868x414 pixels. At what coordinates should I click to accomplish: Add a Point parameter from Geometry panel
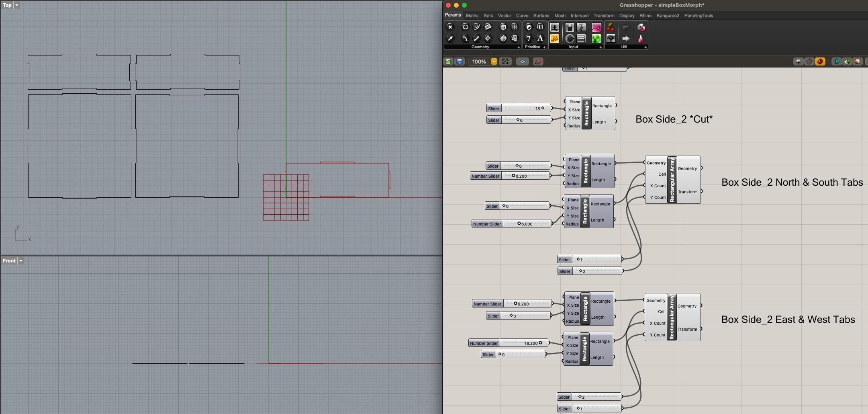pos(450,27)
